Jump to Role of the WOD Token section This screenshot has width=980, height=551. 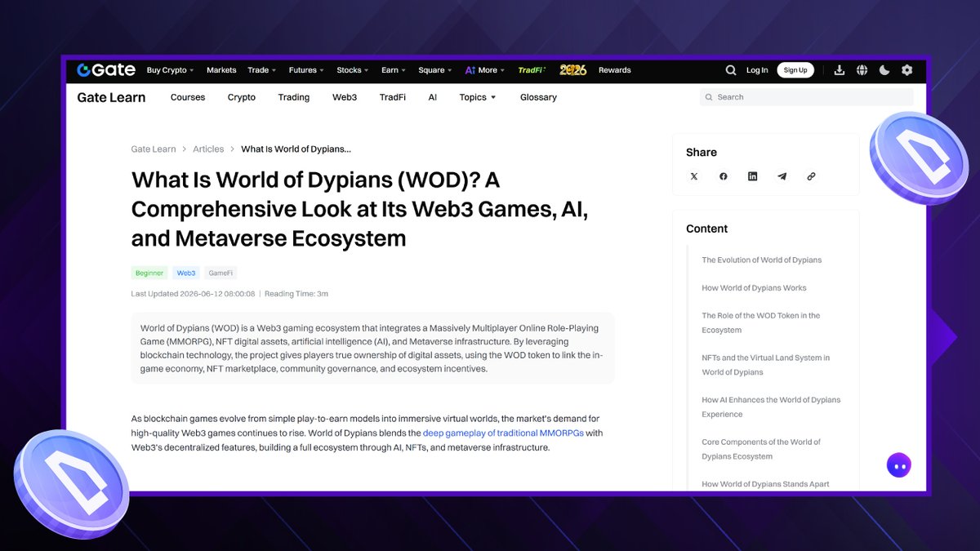coord(761,323)
